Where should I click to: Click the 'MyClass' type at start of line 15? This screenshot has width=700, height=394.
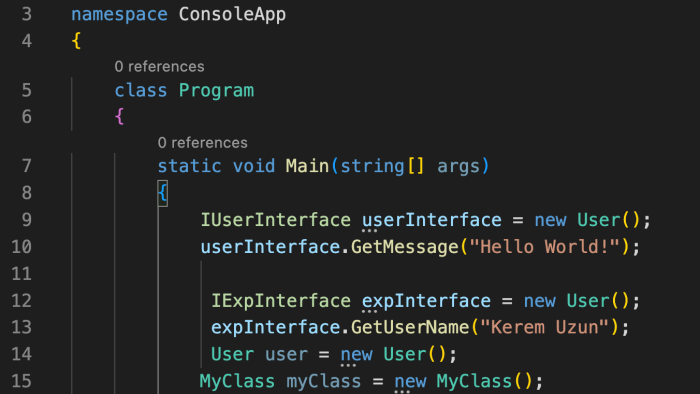point(237,382)
